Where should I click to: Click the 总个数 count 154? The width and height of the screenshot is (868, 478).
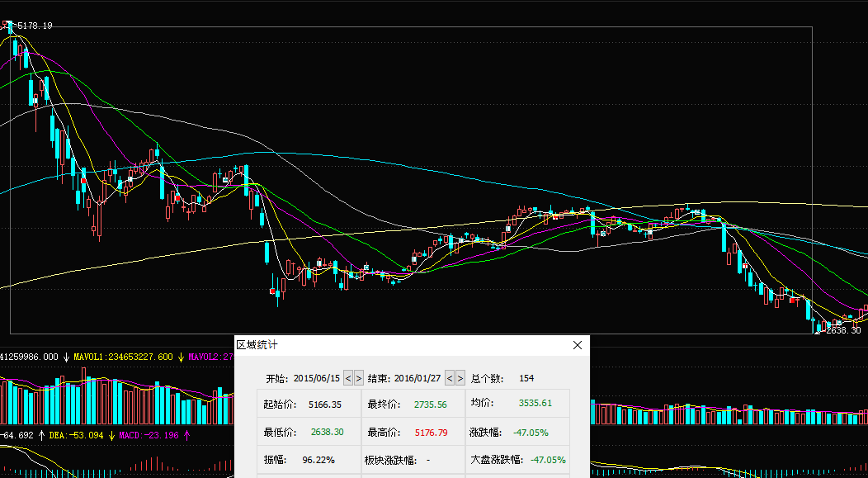click(x=526, y=378)
